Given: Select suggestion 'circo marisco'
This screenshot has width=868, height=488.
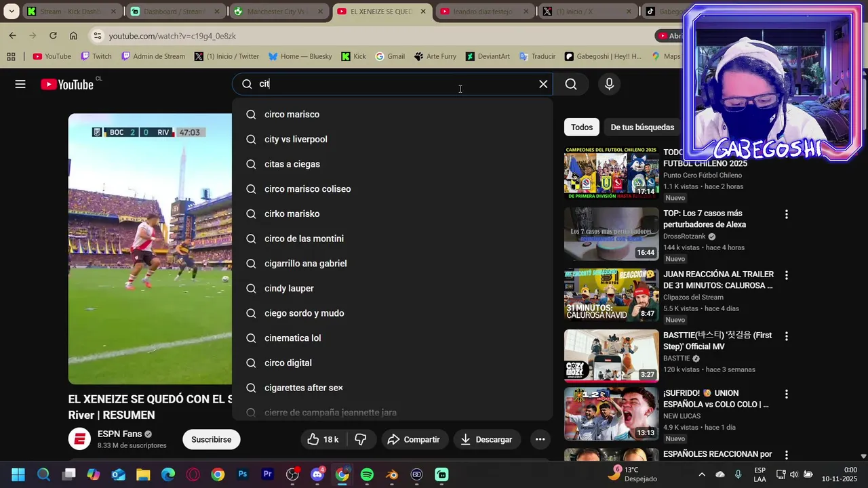Looking at the screenshot, I should coord(392,115).
